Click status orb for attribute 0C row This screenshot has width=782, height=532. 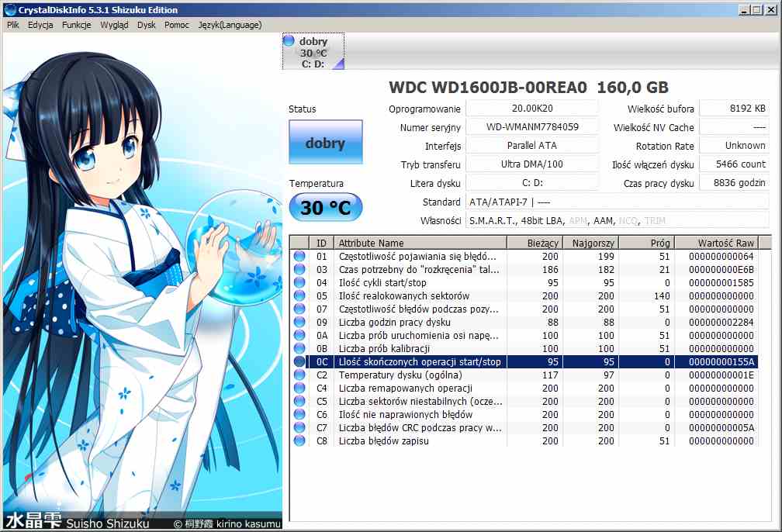[299, 361]
